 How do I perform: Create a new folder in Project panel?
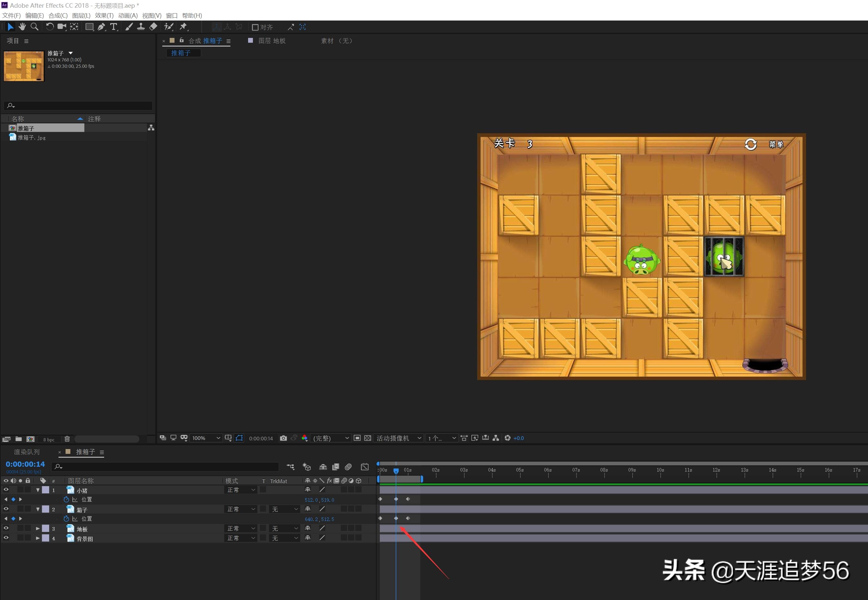coord(18,439)
